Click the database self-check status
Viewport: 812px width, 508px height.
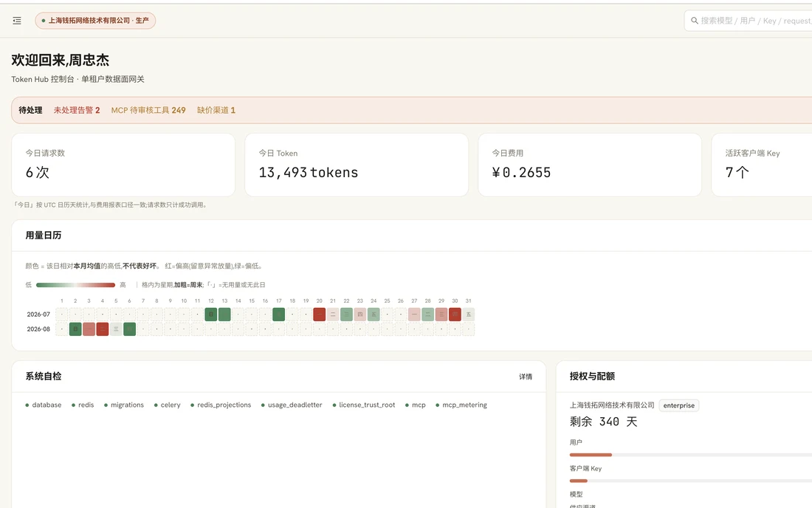[x=44, y=405]
